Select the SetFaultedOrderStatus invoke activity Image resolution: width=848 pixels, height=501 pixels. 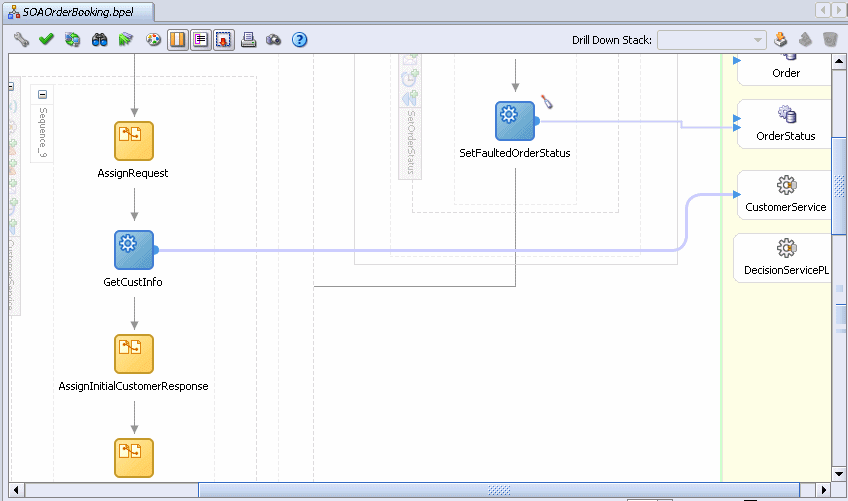(x=515, y=121)
